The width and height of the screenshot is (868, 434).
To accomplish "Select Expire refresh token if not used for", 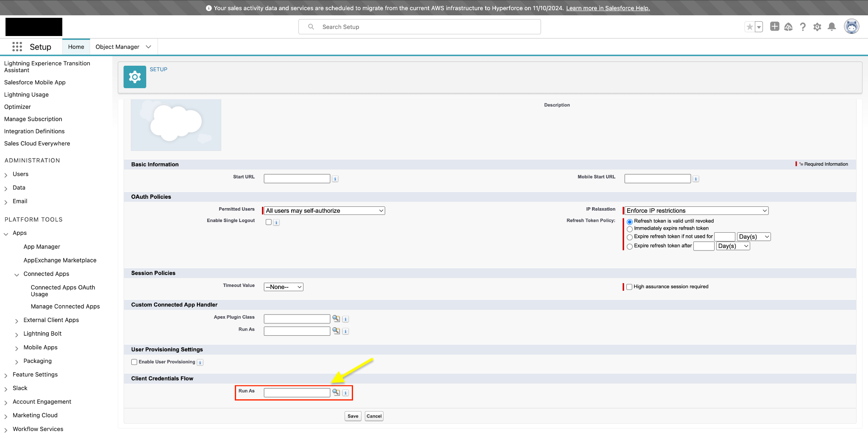I will [630, 237].
